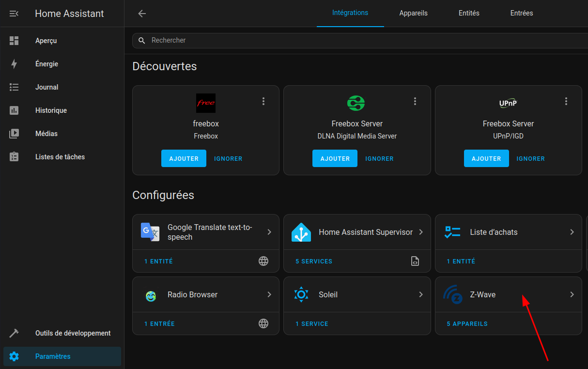This screenshot has height=369, width=588.
Task: Expand the Soleil integration chevron
Action: (x=421, y=294)
